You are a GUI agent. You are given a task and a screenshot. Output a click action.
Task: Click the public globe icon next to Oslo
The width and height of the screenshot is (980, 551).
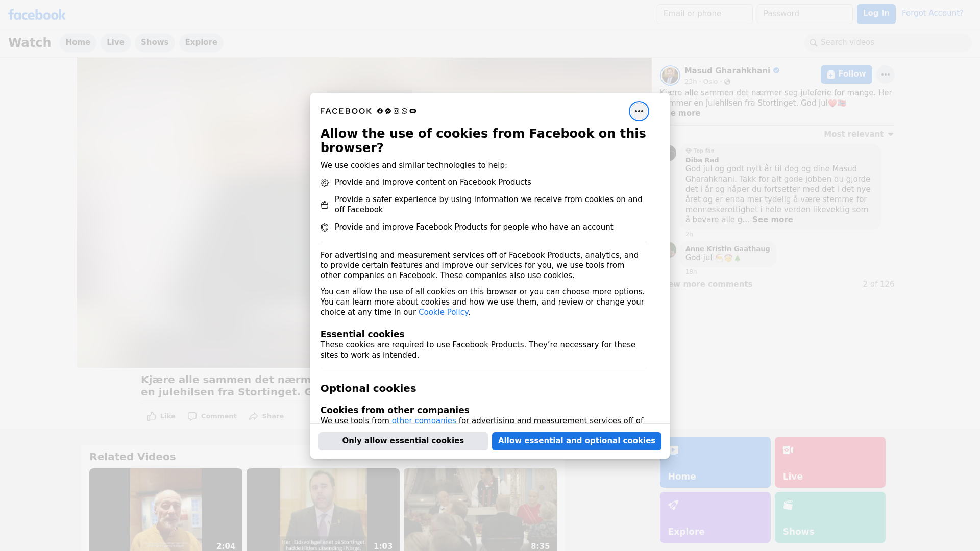point(727,82)
